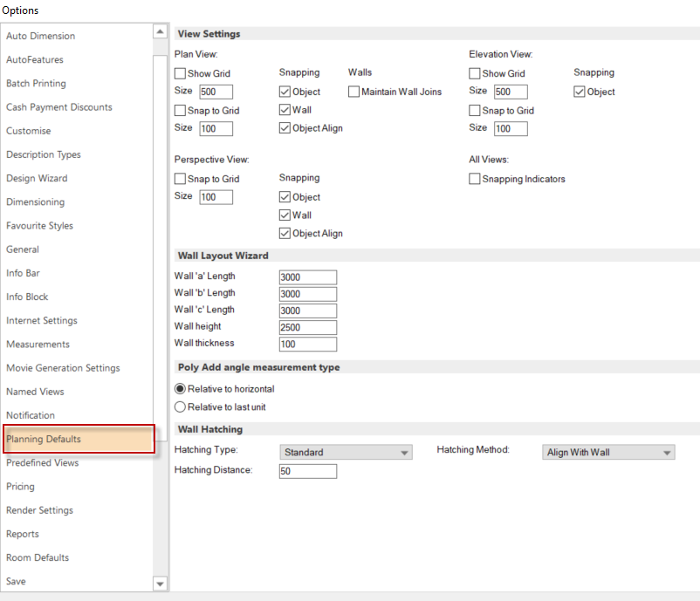Enable Show Grid for Elevation View
This screenshot has width=700, height=601.
474,73
